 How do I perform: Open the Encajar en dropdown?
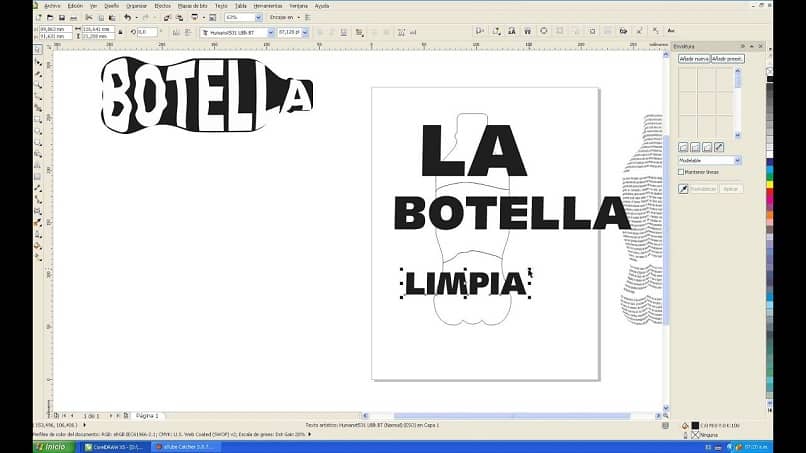(299, 17)
